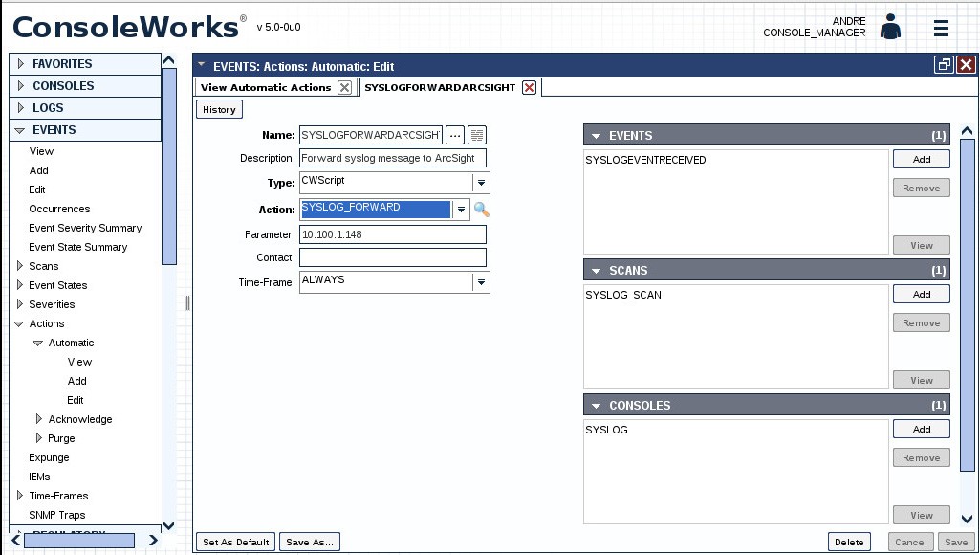This screenshot has width=980, height=555.
Task: Click the sidebar scroll-right arrow
Action: click(x=154, y=540)
